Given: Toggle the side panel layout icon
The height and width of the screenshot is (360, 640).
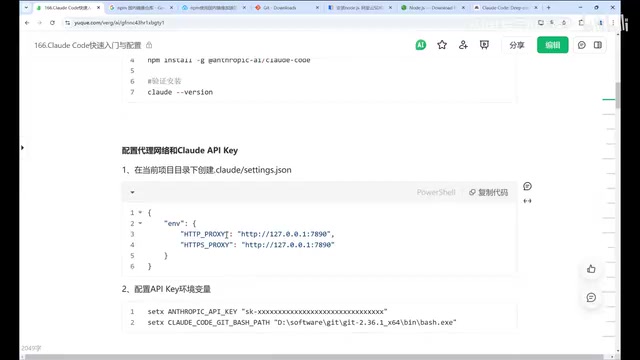Looking at the screenshot, I should pos(598,45).
